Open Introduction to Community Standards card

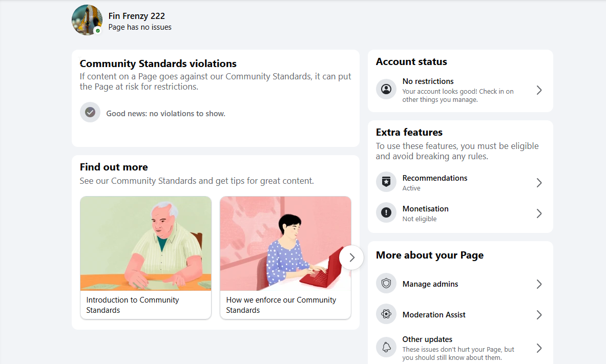tap(145, 258)
